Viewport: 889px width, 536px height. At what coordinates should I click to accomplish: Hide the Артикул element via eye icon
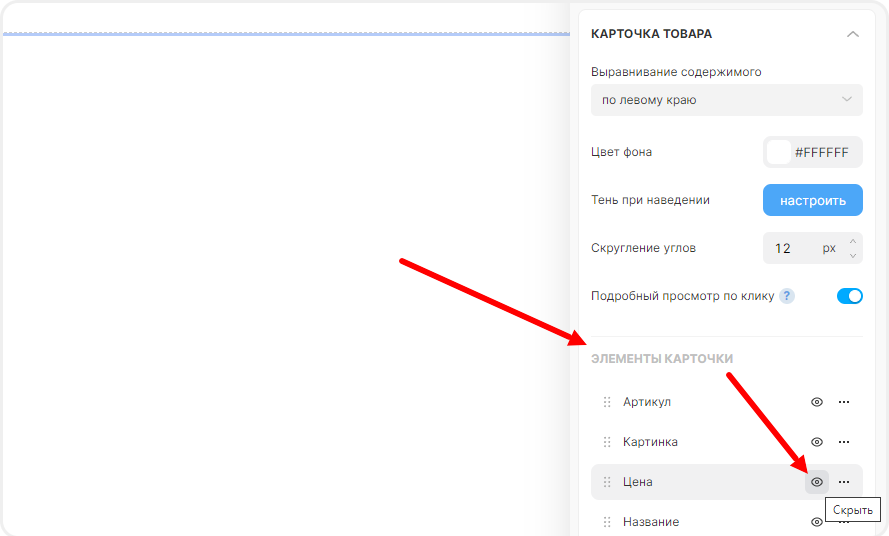tap(817, 402)
